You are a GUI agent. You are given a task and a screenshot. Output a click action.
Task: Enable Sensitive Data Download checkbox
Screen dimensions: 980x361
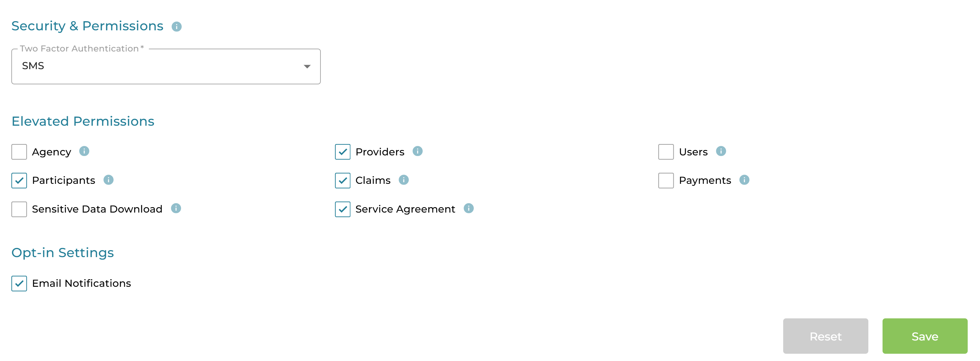tap(20, 209)
